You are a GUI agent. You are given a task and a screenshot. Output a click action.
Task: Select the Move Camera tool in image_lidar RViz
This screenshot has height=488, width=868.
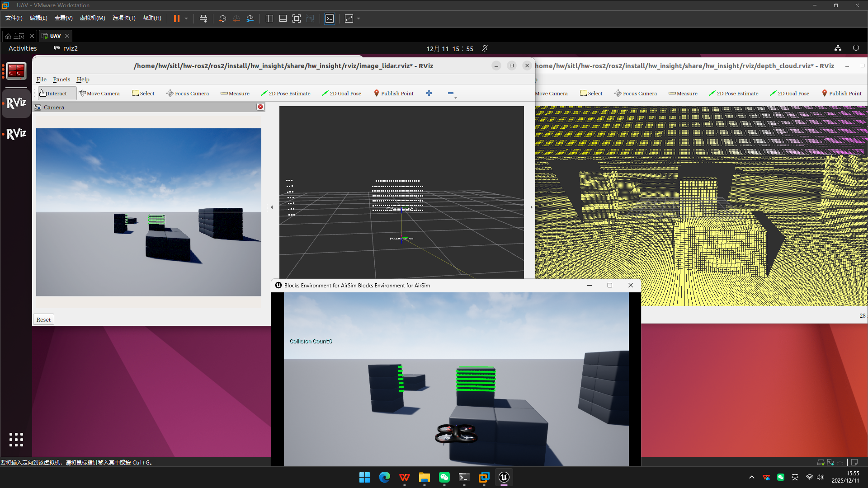pyautogui.click(x=99, y=94)
